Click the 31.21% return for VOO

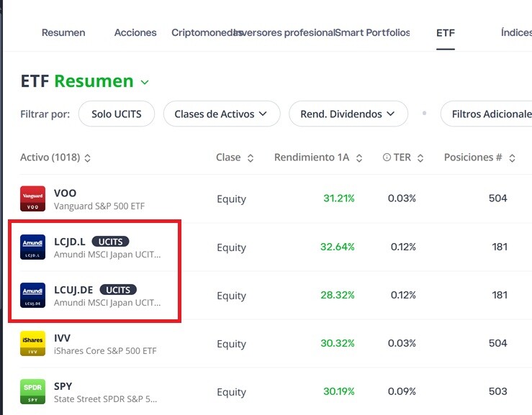click(x=339, y=199)
